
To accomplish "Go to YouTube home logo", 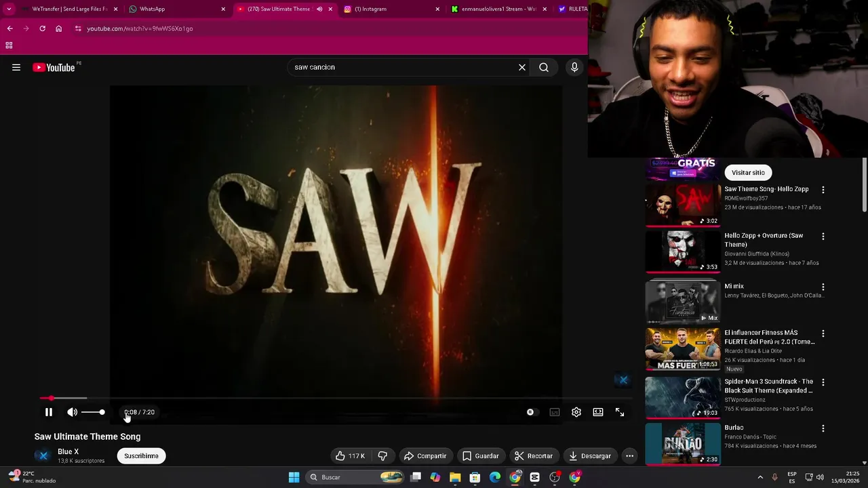I will (54, 67).
